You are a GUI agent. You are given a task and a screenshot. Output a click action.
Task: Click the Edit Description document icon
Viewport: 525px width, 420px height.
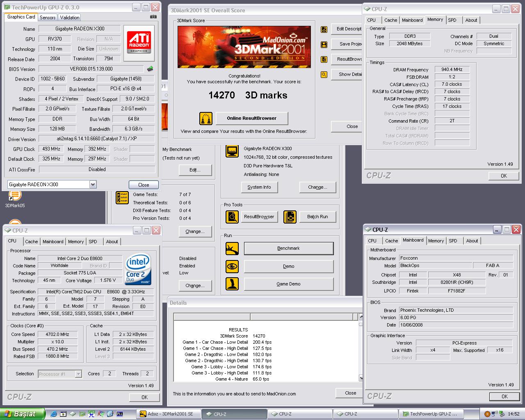coord(324,29)
